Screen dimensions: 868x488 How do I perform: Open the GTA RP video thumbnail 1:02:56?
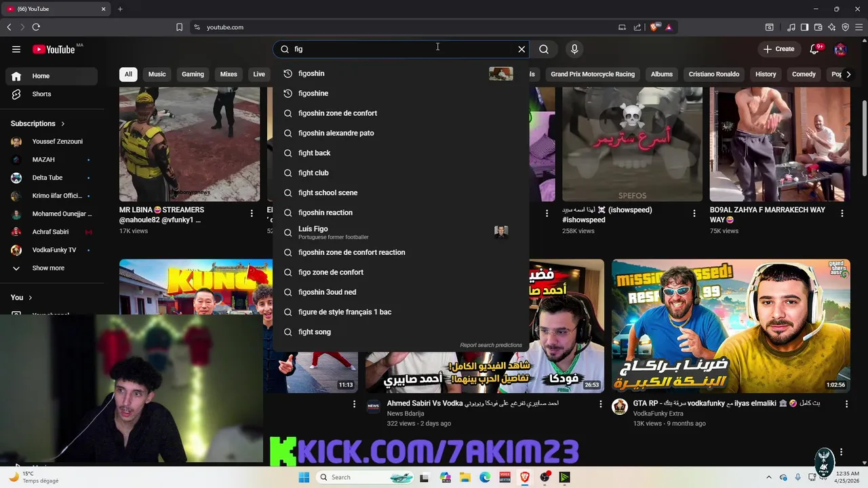(731, 326)
